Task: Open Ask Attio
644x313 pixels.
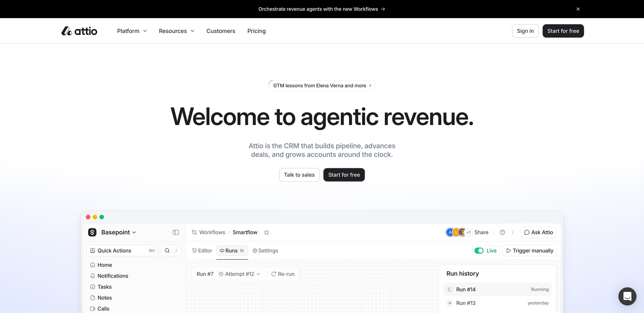Action: pos(539,232)
